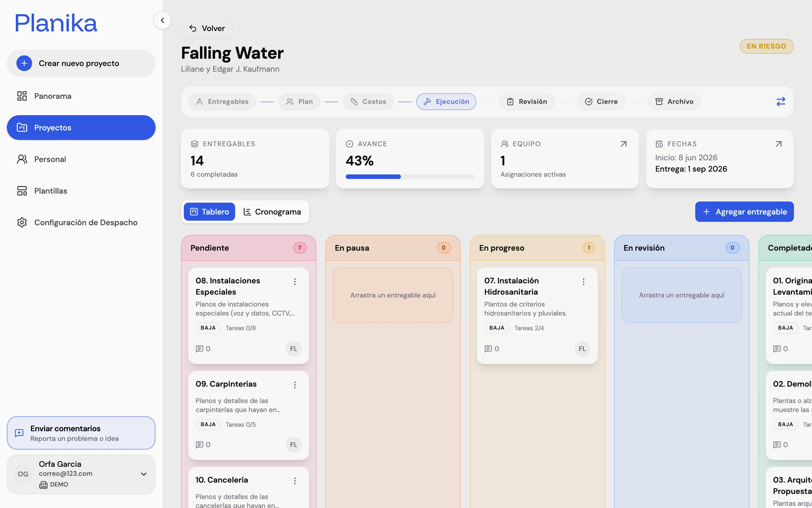
Task: Open the Equipo card arrow link
Action: [623, 144]
